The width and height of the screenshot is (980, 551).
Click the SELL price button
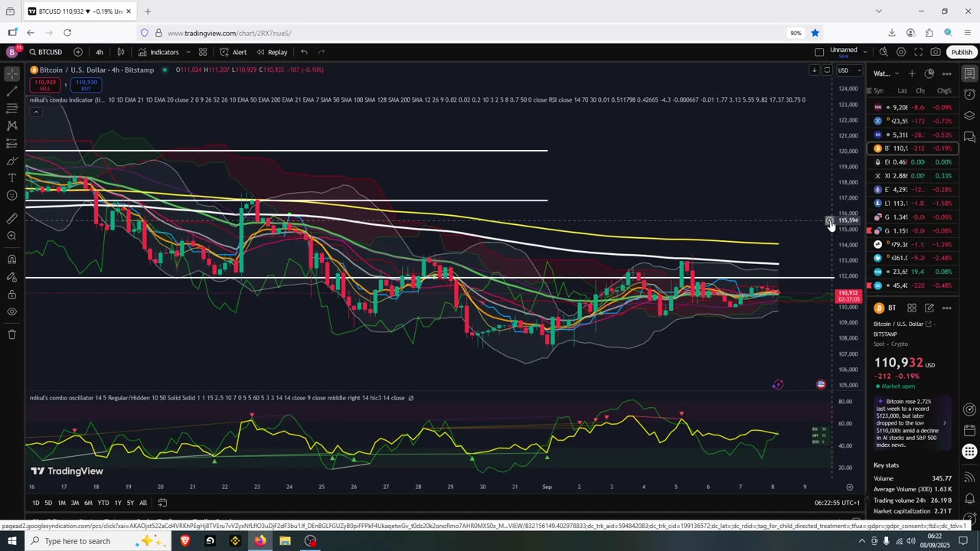point(45,84)
